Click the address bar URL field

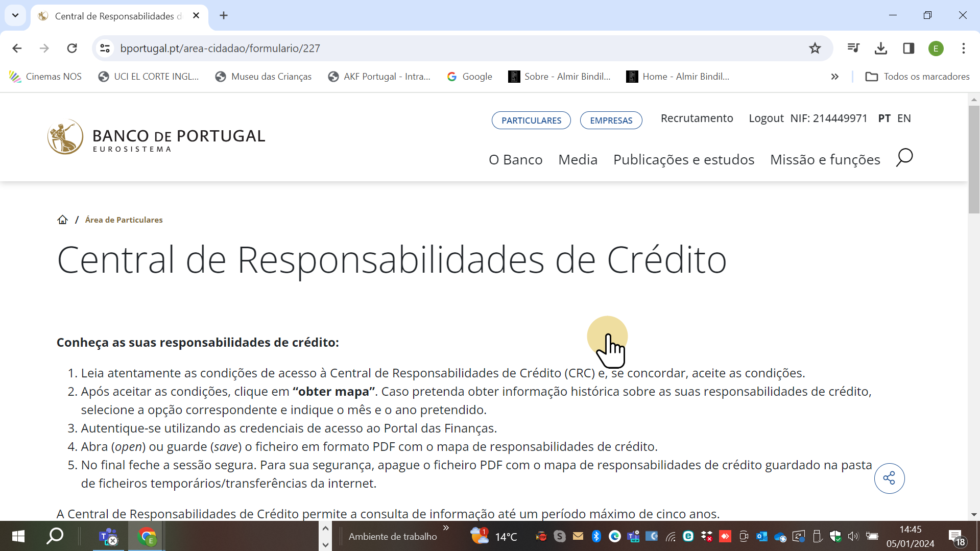tap(409, 49)
